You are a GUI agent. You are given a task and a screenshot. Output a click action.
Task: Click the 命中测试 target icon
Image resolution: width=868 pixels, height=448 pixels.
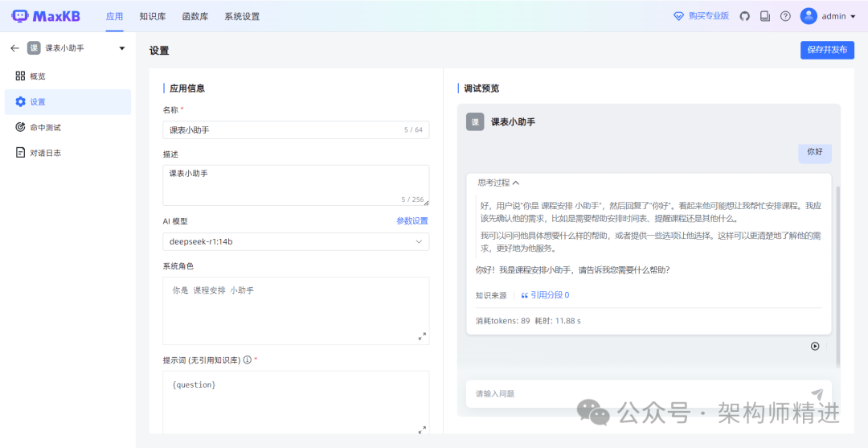[x=20, y=127]
